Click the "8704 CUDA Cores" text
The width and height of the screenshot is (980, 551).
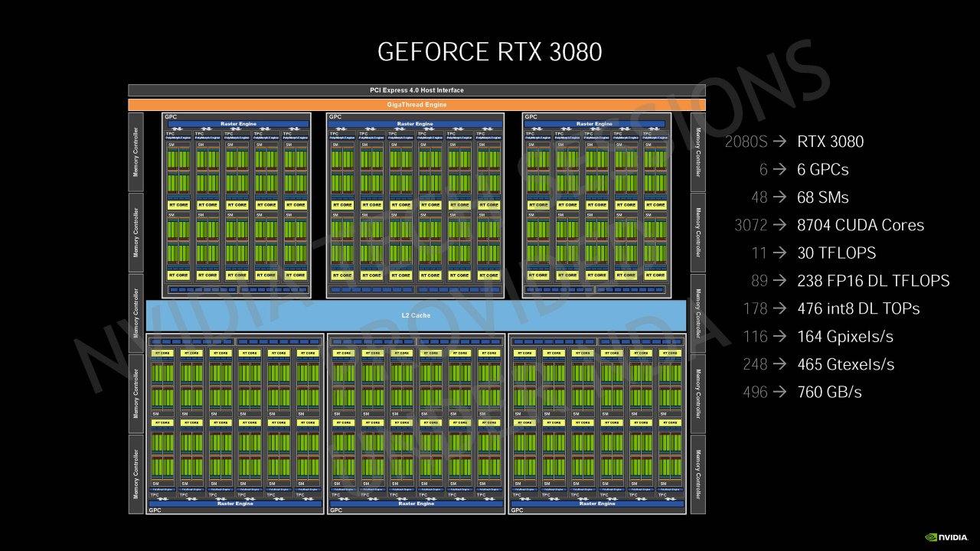861,225
